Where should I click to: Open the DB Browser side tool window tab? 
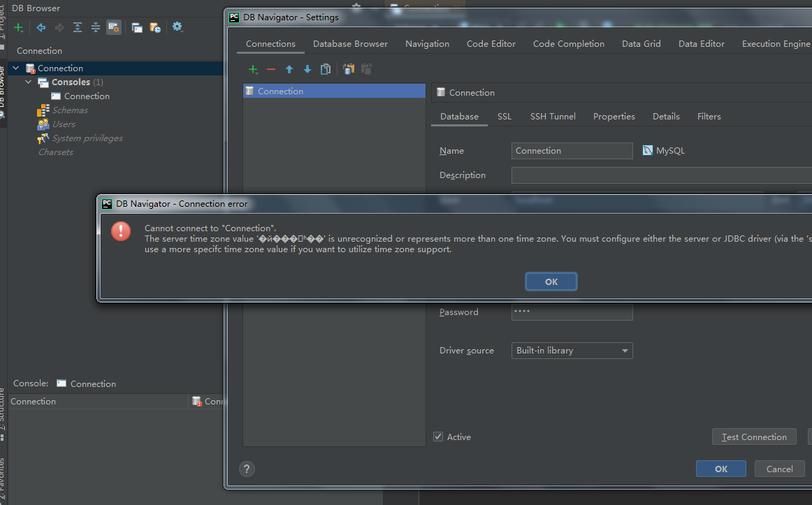pyautogui.click(x=3, y=92)
